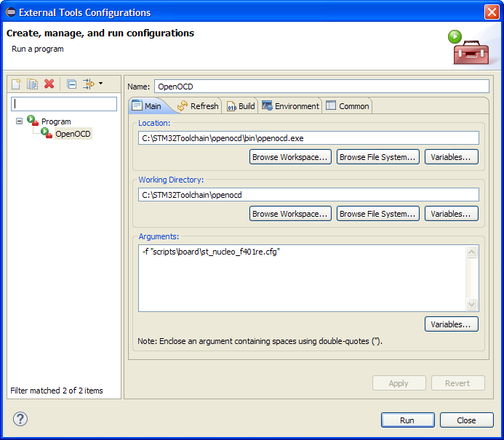Open the Common tab

click(348, 106)
